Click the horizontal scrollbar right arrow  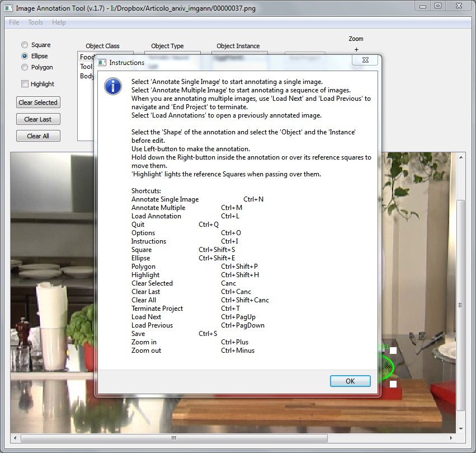452,438
